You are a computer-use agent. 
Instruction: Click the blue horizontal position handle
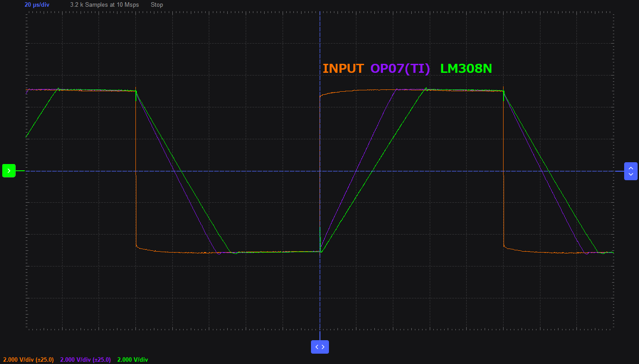pos(320,347)
